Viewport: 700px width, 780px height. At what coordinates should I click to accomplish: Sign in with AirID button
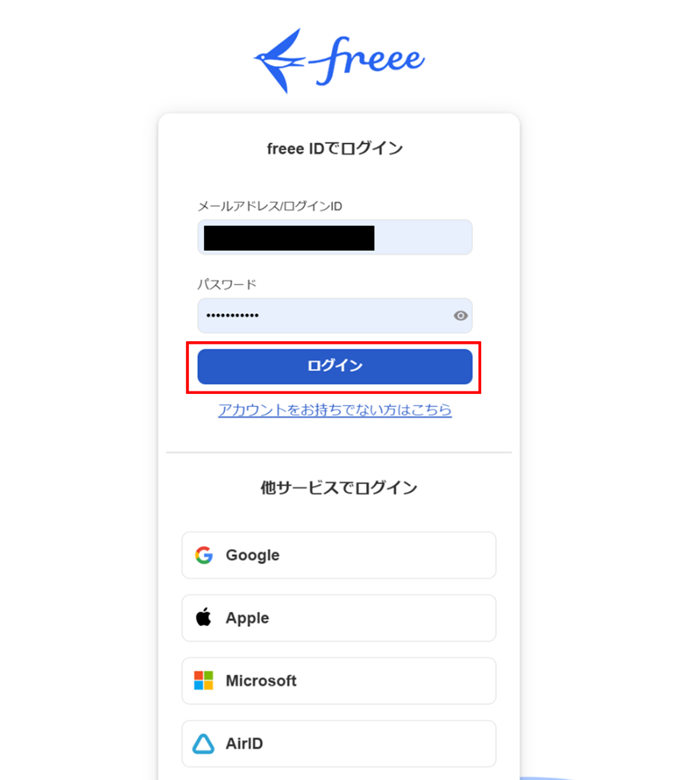click(x=339, y=744)
